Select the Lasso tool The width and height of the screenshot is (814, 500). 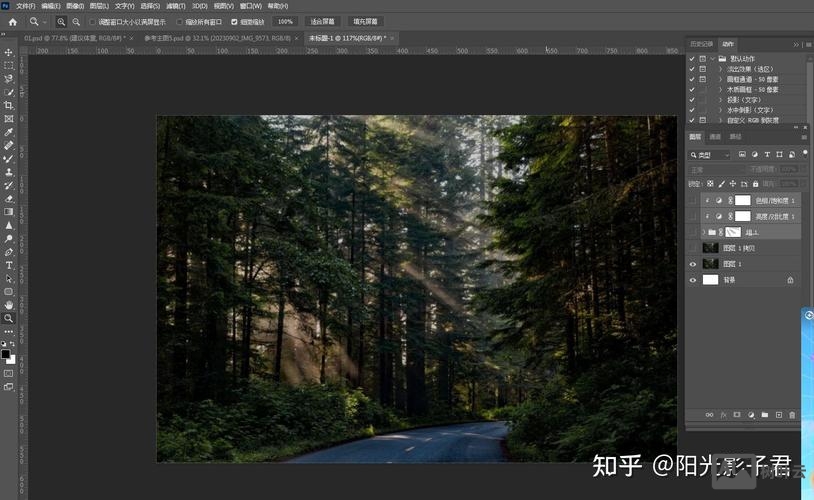click(9, 79)
